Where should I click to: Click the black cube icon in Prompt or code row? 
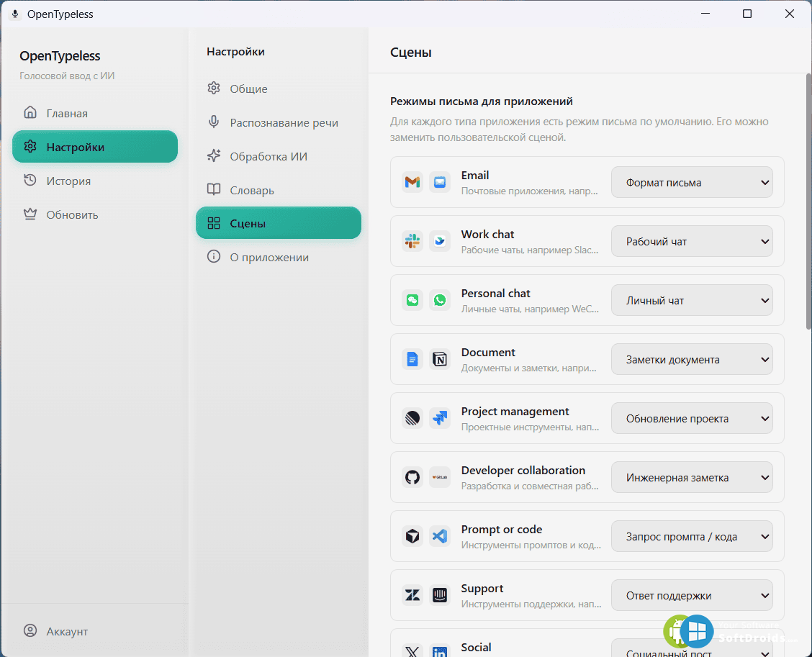(x=412, y=536)
